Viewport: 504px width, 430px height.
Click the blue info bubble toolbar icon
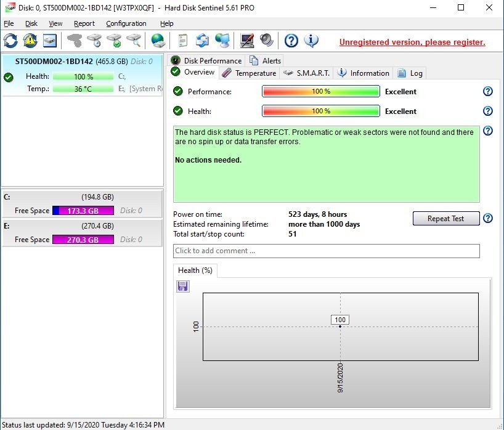click(x=311, y=41)
